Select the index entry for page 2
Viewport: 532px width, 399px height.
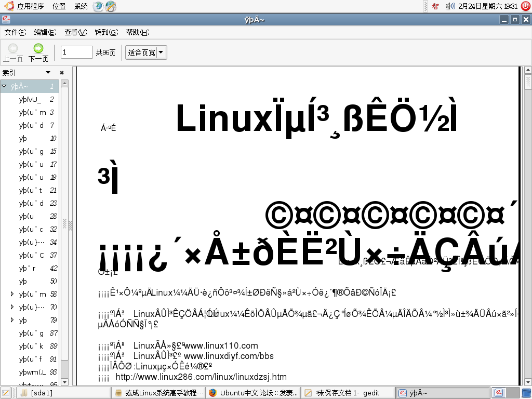[30, 99]
